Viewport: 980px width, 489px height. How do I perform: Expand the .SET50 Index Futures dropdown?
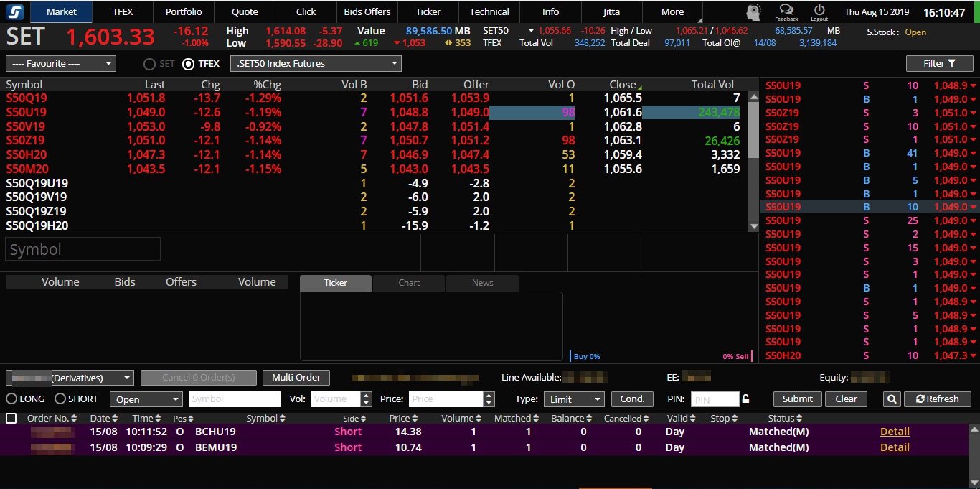click(x=316, y=64)
